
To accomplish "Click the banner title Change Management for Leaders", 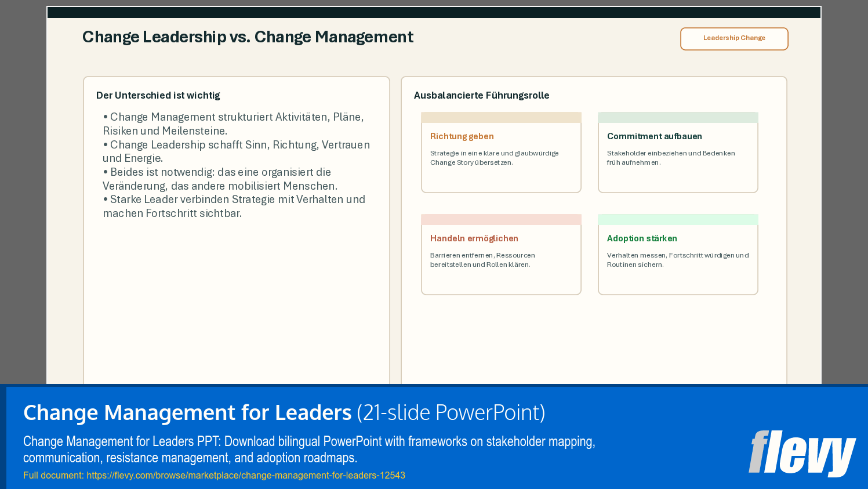I will tap(187, 412).
